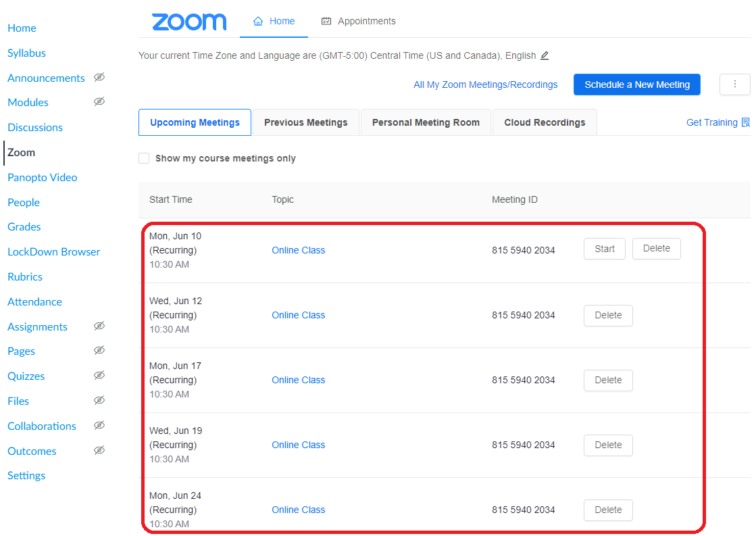Viewport: 756px width, 536px height.
Task: Start the Mon, Jun 10 meeting
Action: 604,249
